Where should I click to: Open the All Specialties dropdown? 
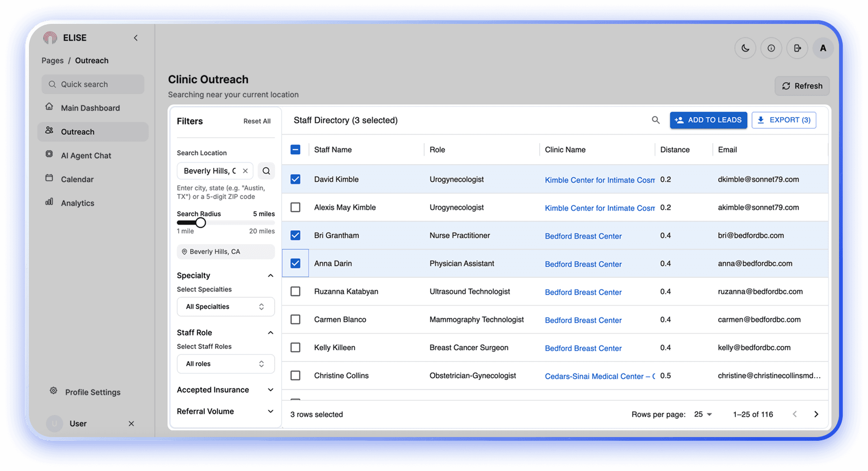pyautogui.click(x=226, y=306)
